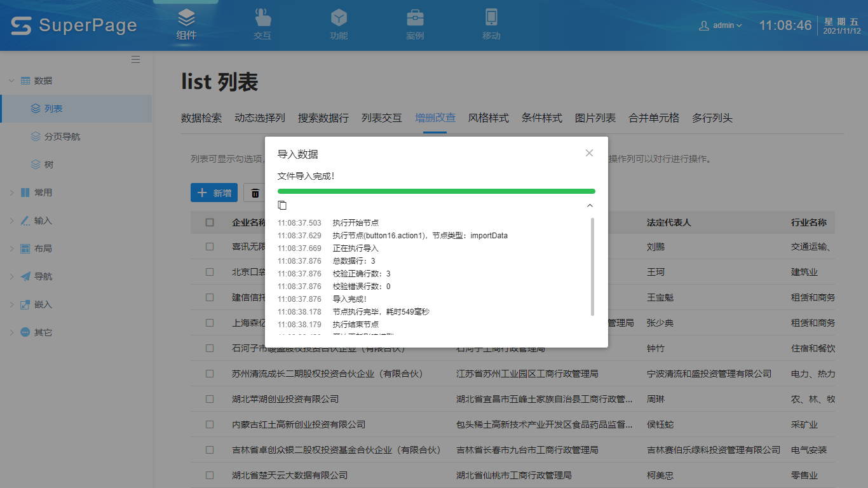Image resolution: width=868 pixels, height=488 pixels.
Task: Click the 文件导入完成！ message
Action: 306,176
